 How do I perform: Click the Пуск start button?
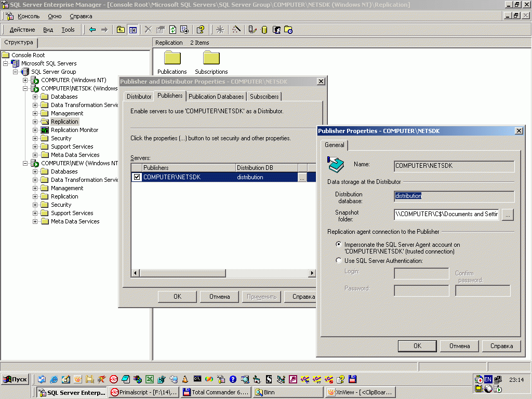[16, 379]
